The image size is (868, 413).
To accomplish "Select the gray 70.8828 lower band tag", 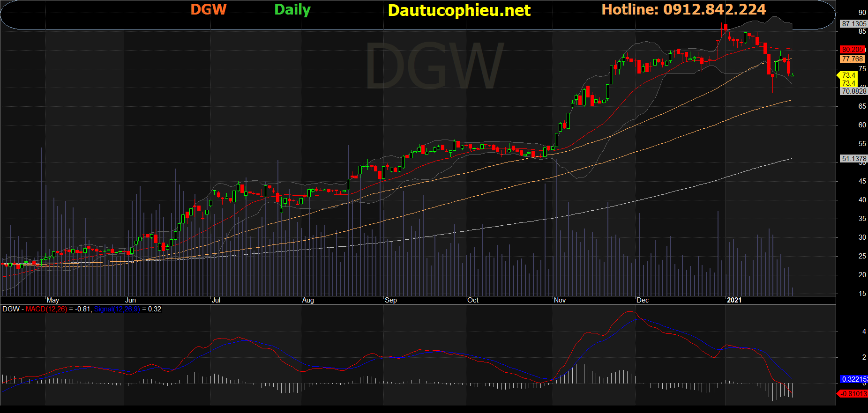I will tap(853, 91).
